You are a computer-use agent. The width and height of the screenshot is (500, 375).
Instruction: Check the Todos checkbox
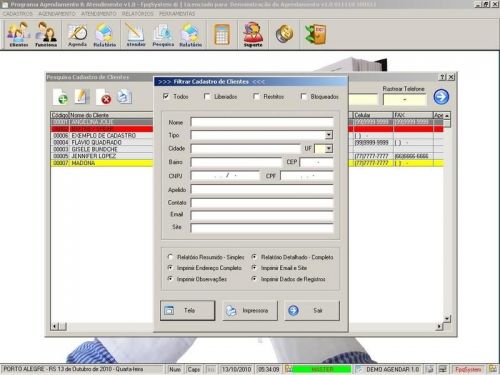[166, 96]
